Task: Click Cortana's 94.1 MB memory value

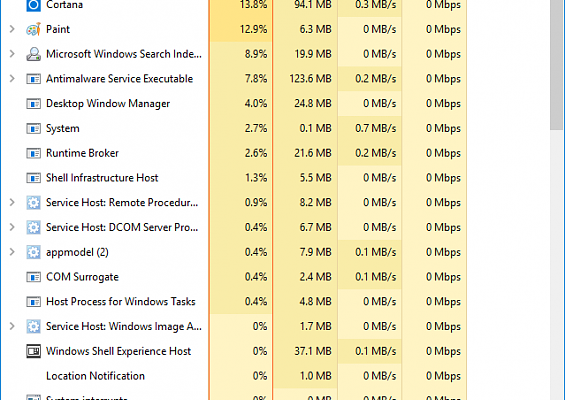Action: tap(313, 5)
